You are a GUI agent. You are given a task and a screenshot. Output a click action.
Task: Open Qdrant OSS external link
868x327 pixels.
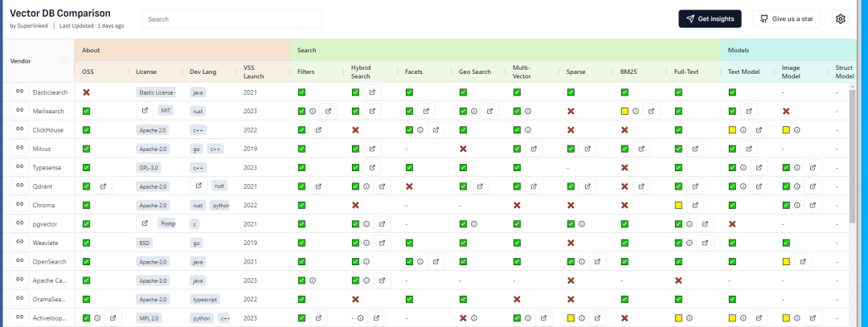point(103,186)
